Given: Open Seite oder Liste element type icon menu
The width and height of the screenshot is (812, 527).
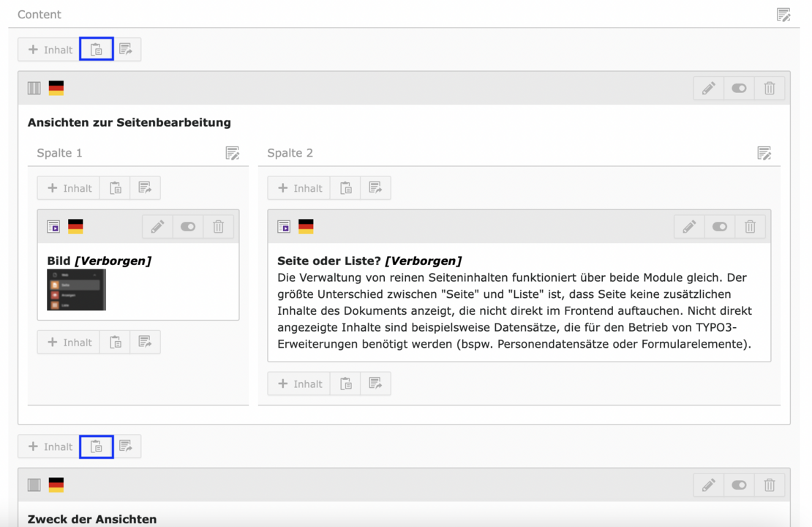Looking at the screenshot, I should point(284,227).
